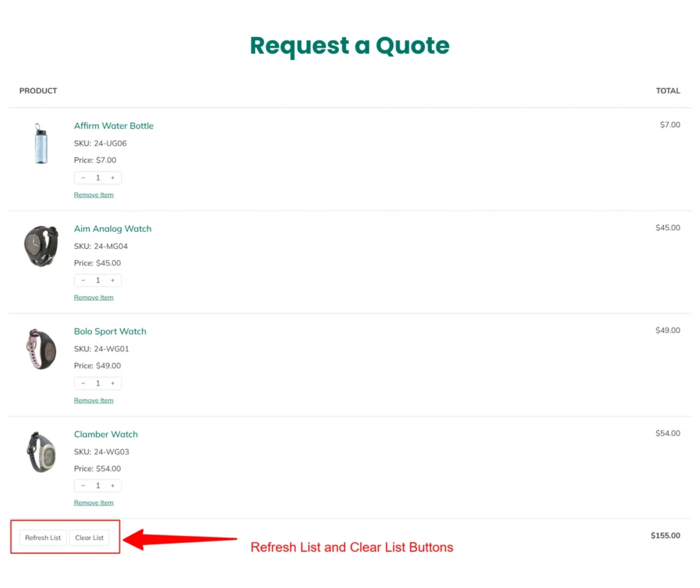Click the Clear List button
Screen dimensions: 700x588
coord(90,537)
